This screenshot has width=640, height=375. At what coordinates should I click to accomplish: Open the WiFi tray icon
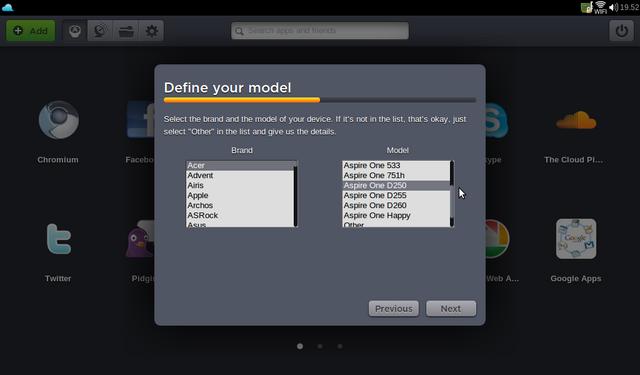coord(600,7)
